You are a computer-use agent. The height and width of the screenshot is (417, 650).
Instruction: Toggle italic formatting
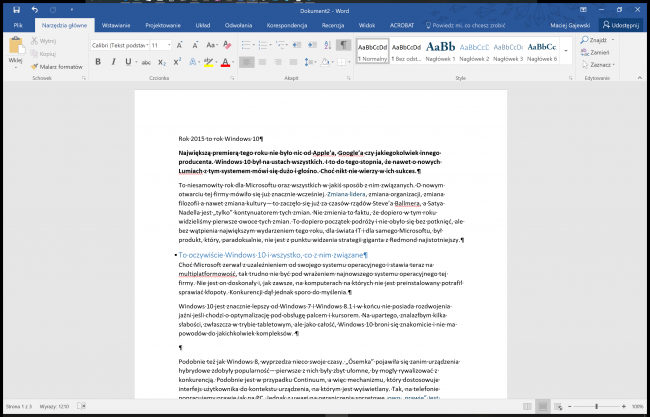[113, 62]
